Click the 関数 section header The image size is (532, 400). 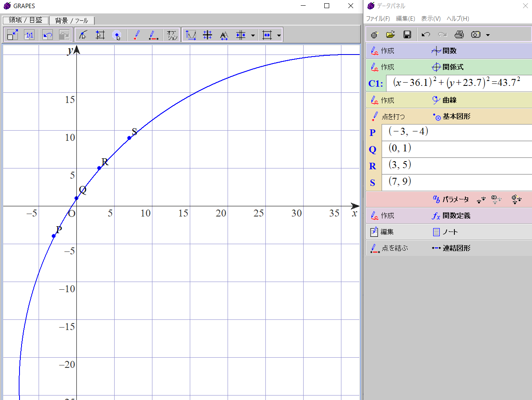click(x=444, y=51)
